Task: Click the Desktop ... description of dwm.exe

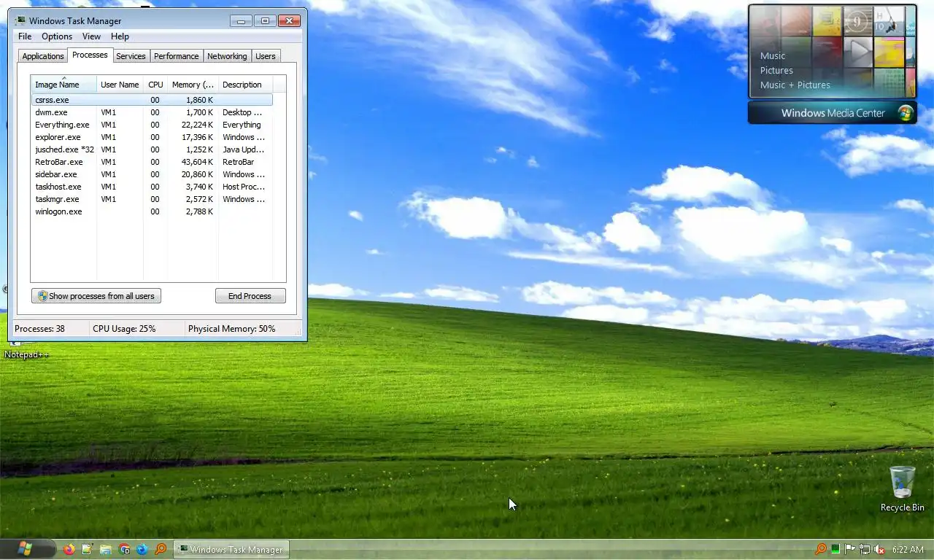Action: 242,112
